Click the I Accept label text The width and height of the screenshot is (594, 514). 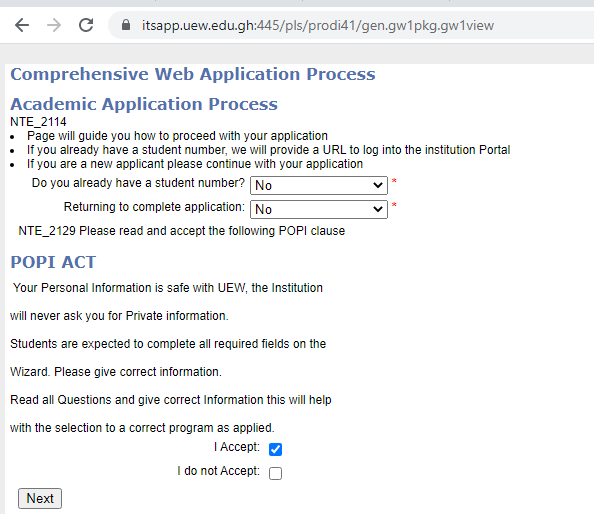(x=237, y=447)
